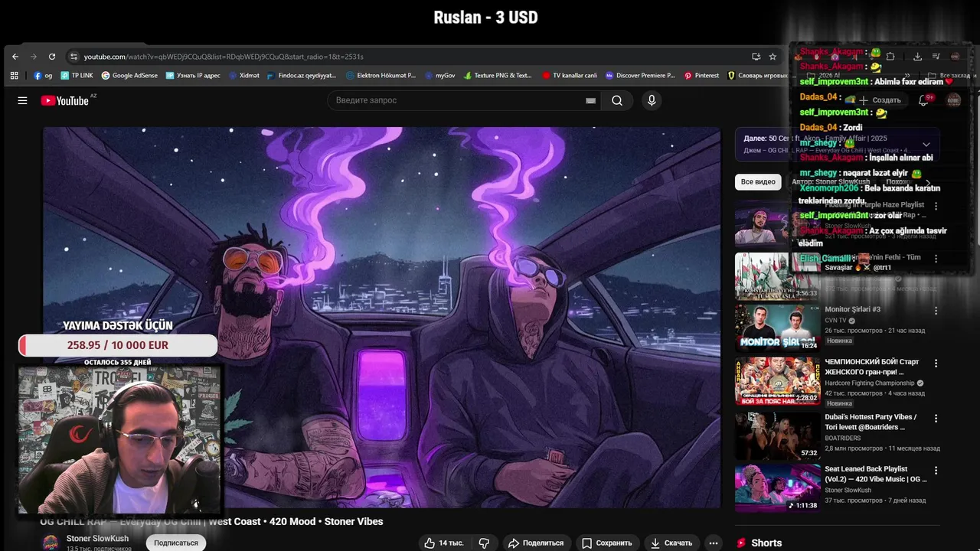Open the extensions puzzle icon
Image resolution: width=980 pixels, height=551 pixels.
point(890,57)
